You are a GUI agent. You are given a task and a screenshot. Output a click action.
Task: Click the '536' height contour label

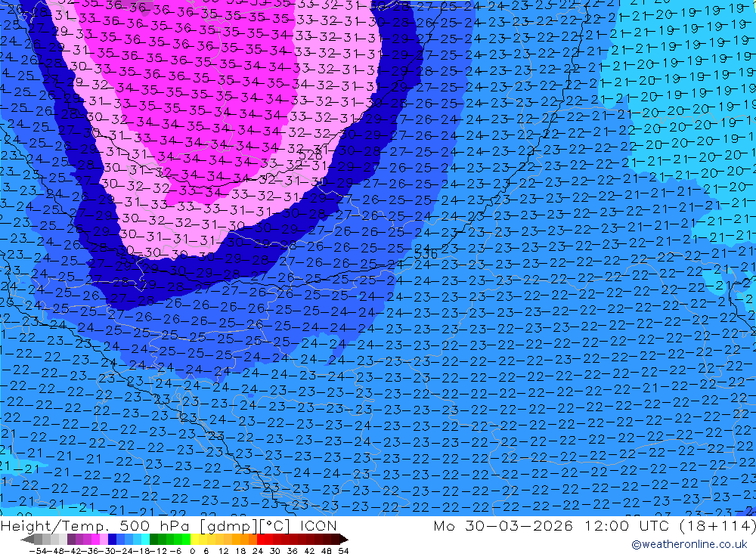[426, 254]
